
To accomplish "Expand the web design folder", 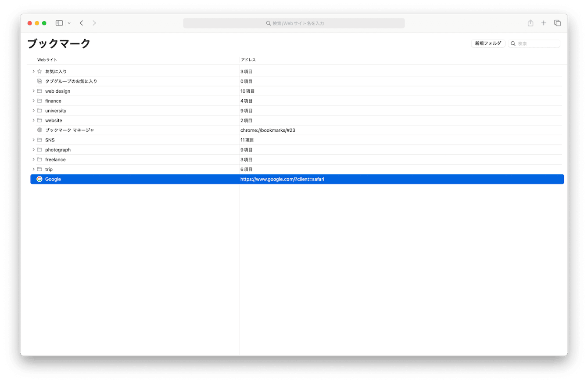I will coord(33,91).
